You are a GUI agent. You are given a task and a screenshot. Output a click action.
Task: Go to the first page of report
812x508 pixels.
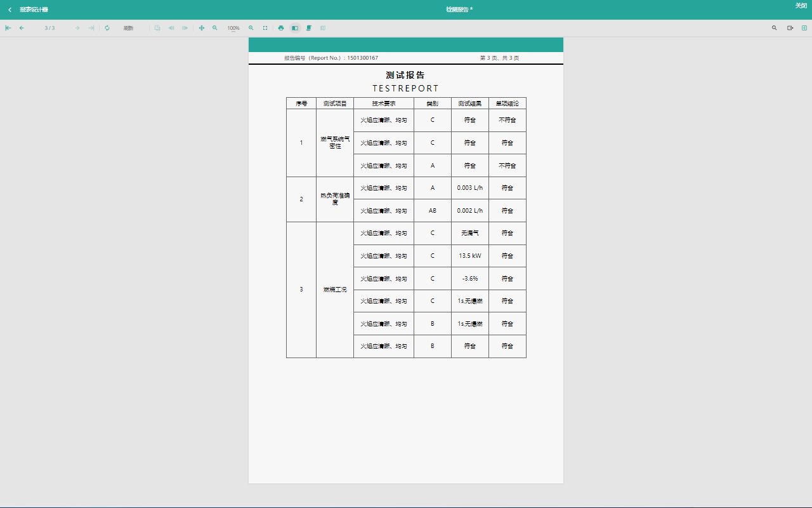click(x=8, y=28)
